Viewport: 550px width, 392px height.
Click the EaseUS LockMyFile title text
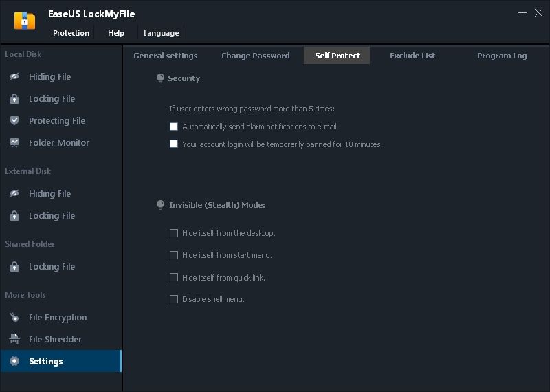(x=91, y=14)
